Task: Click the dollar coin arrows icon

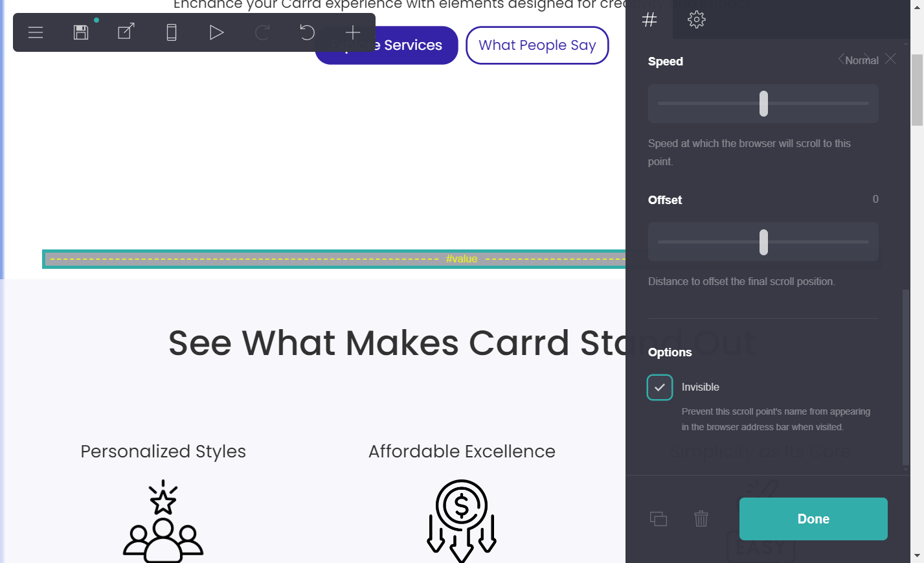Action: (462, 521)
